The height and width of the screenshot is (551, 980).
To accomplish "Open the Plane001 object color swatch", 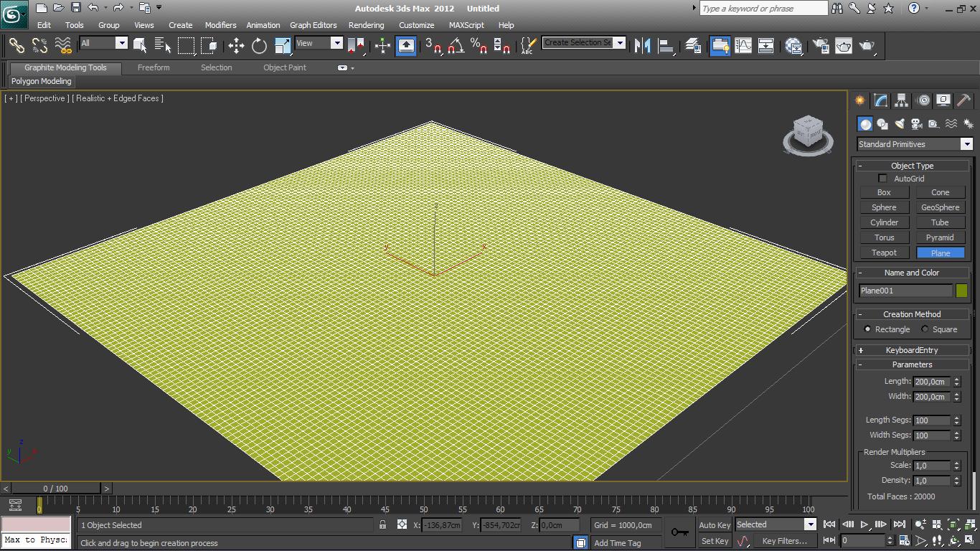I will click(961, 291).
